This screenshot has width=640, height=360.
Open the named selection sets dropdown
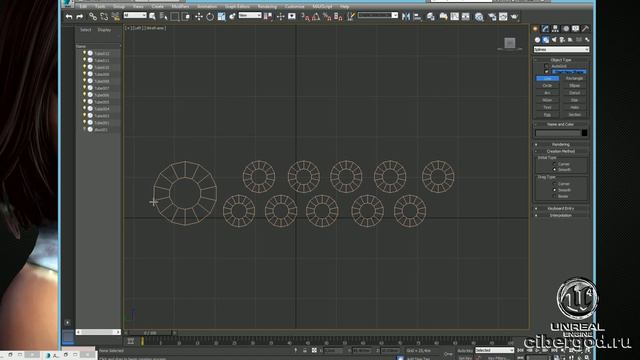(378, 16)
